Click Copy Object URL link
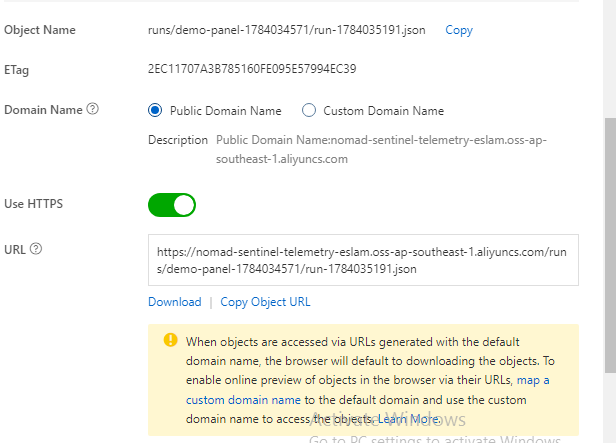Screen dimensions: 616x443 click(x=265, y=302)
